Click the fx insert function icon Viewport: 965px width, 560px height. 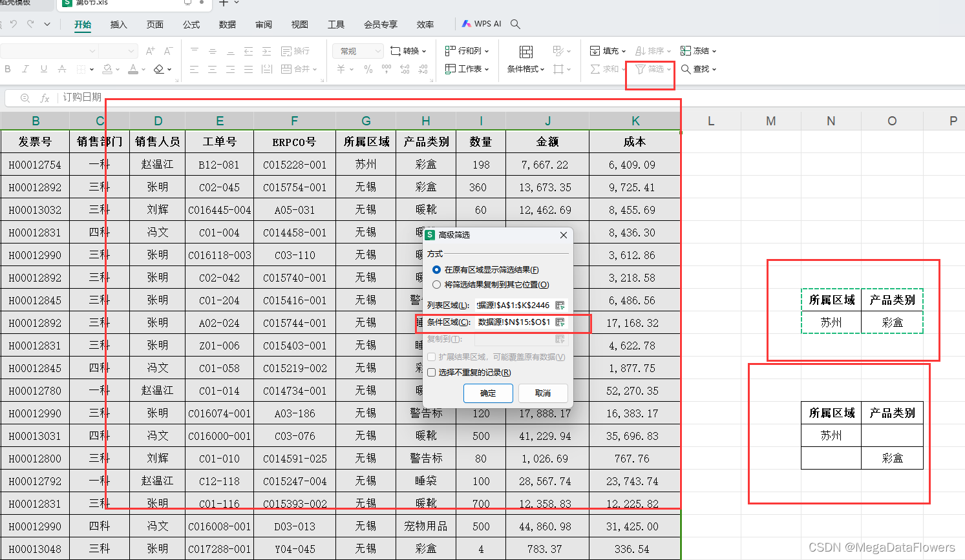click(x=45, y=98)
